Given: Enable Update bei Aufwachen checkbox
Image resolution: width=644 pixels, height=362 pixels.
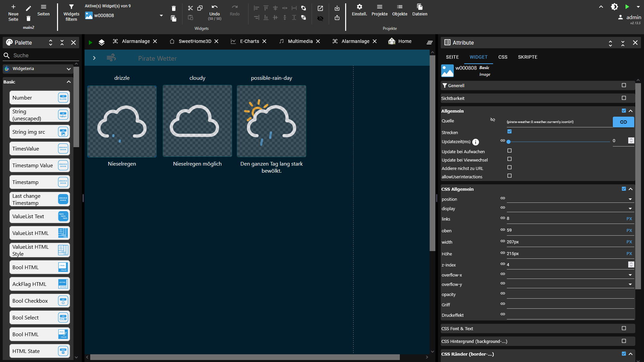Looking at the screenshot, I should tap(509, 151).
